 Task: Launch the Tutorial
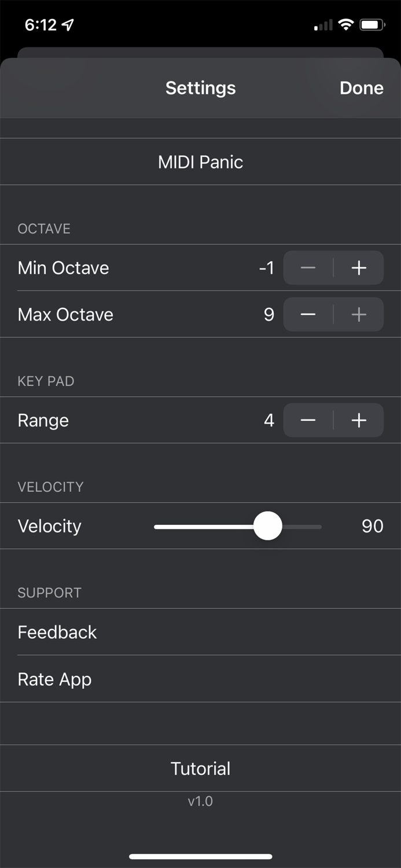200,768
